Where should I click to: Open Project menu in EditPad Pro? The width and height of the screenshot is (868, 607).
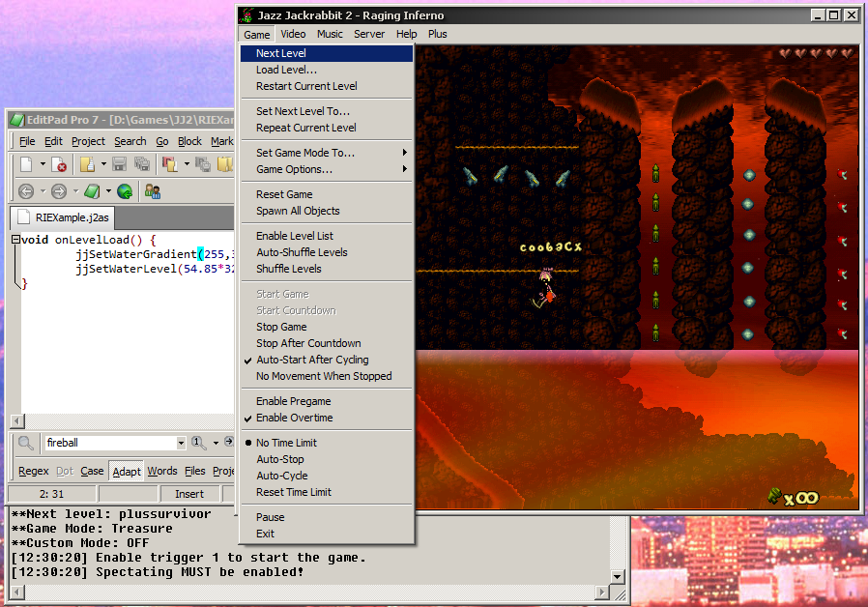88,142
